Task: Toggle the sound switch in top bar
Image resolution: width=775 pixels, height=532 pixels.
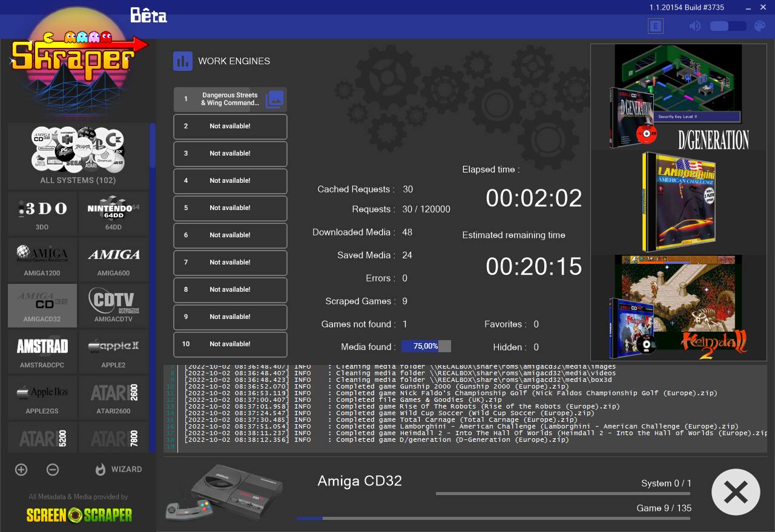Action: 728,26
